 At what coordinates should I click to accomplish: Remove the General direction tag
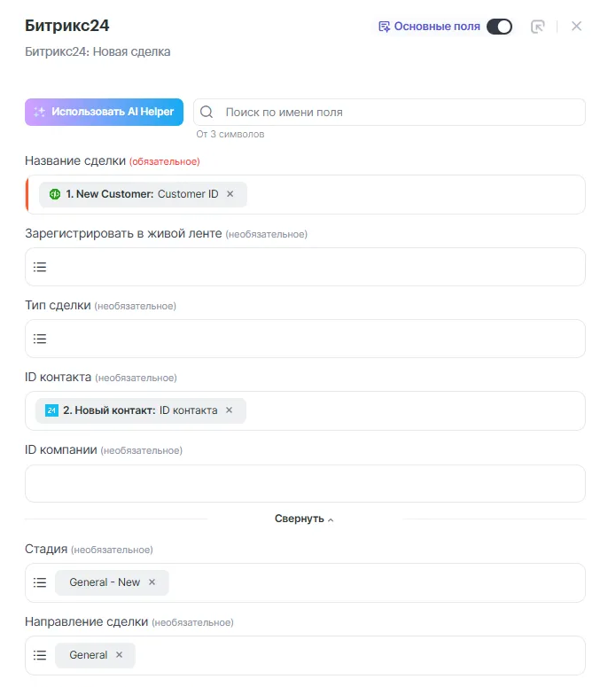click(x=119, y=655)
